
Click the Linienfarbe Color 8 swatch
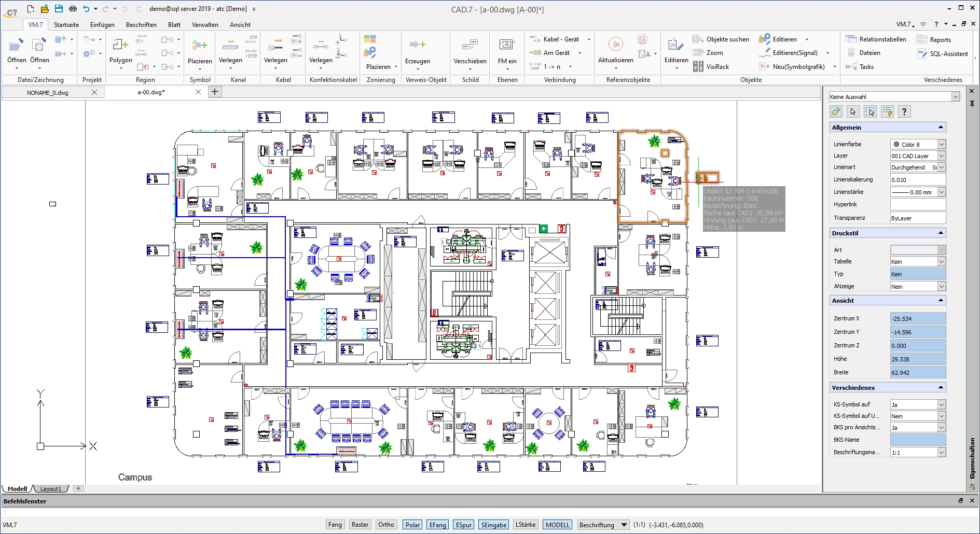pyautogui.click(x=896, y=145)
